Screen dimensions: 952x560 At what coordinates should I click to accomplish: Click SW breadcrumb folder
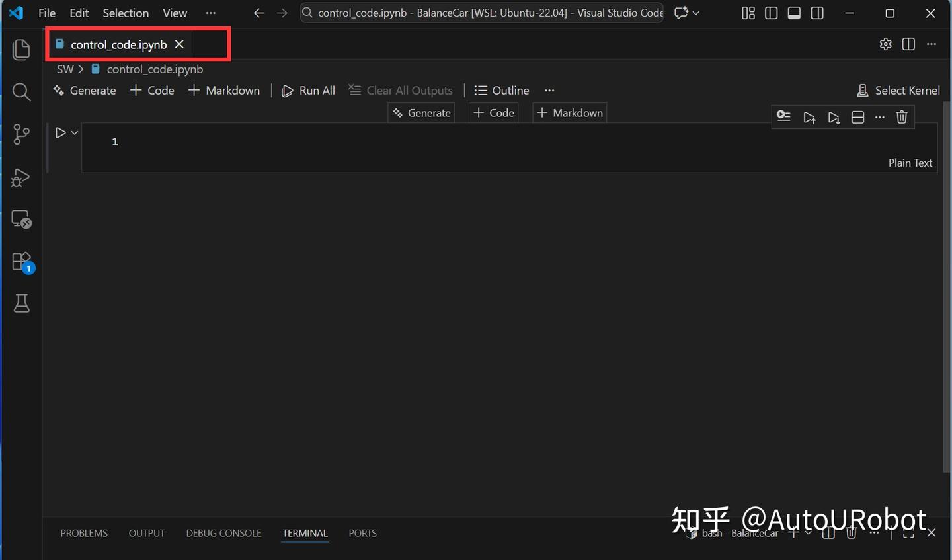pos(65,69)
